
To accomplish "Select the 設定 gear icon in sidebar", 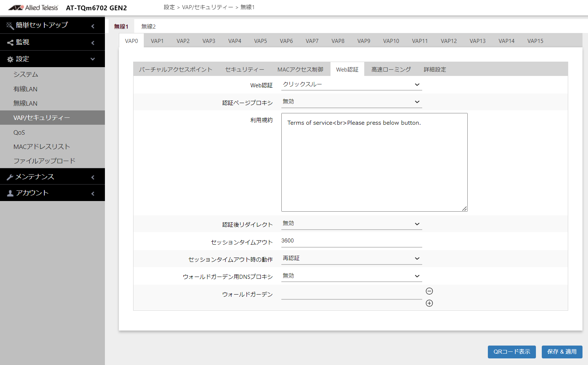I will tap(10, 59).
